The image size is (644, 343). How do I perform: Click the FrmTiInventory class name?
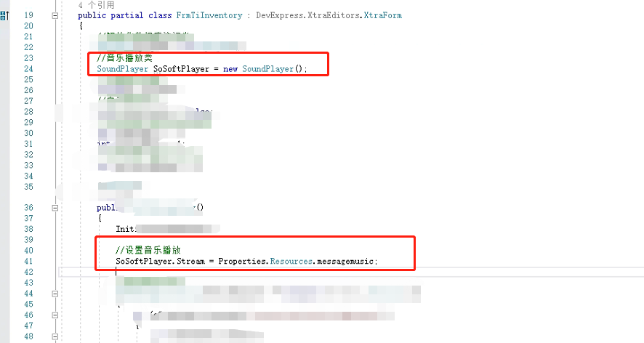[209, 15]
